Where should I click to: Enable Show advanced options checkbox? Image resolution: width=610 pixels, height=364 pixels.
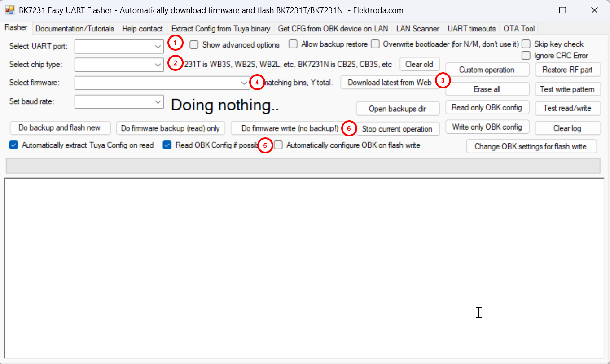(194, 45)
